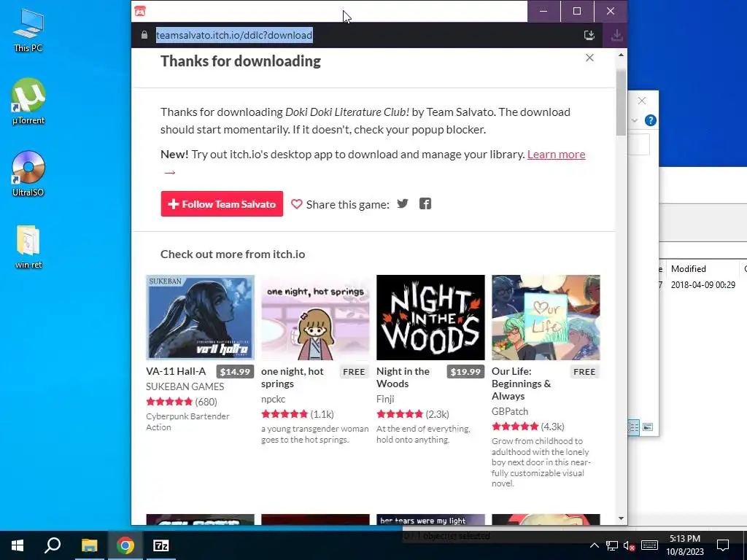Image resolution: width=747 pixels, height=560 pixels.
Task: Click the scroll down arrow of page scrollbar
Action: (x=622, y=518)
